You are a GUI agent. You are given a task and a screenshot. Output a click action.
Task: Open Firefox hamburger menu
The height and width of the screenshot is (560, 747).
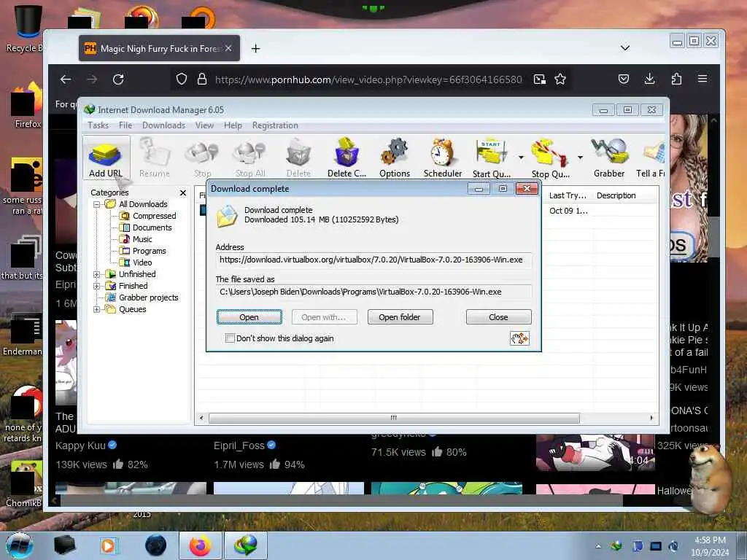coord(703,79)
